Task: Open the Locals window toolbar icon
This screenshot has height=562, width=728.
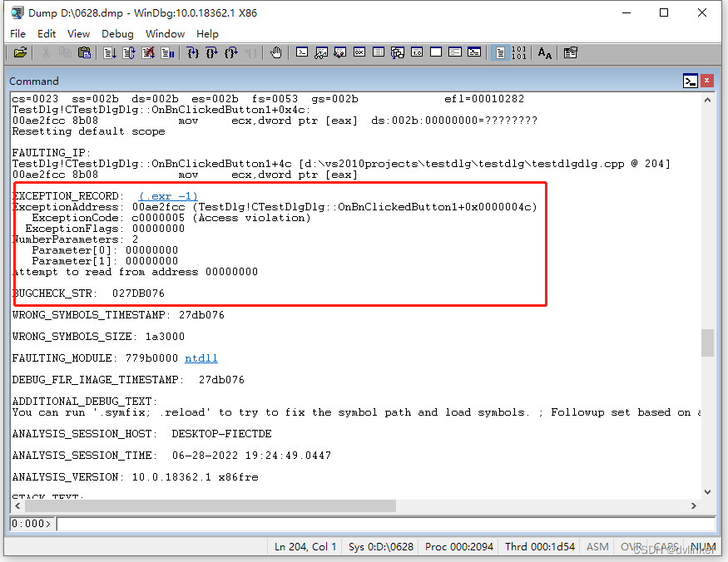Action: click(339, 53)
